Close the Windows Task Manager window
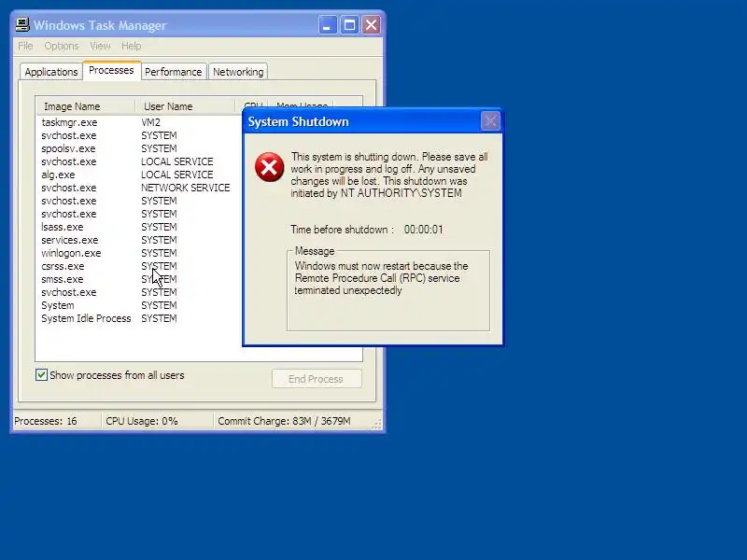The width and height of the screenshot is (747, 560). 371,25
